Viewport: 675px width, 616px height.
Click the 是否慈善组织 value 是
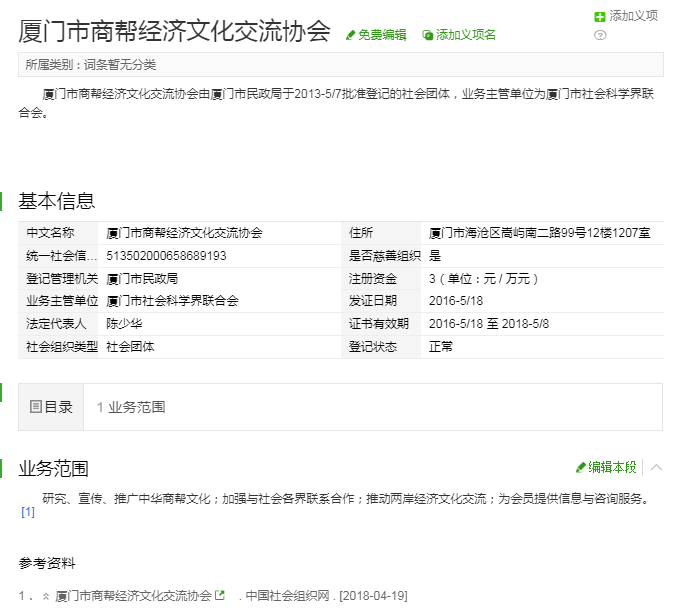[435, 256]
